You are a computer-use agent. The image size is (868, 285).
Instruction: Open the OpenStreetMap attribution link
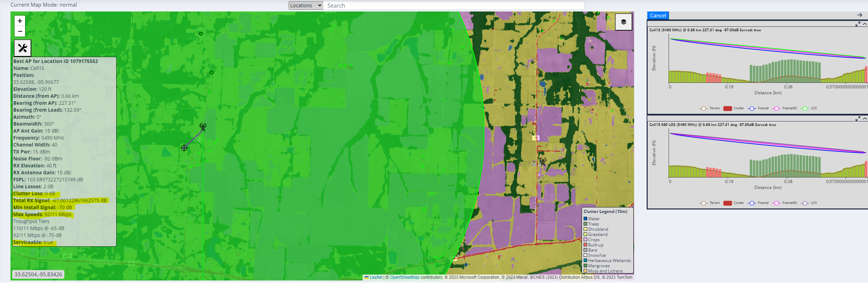point(404,277)
